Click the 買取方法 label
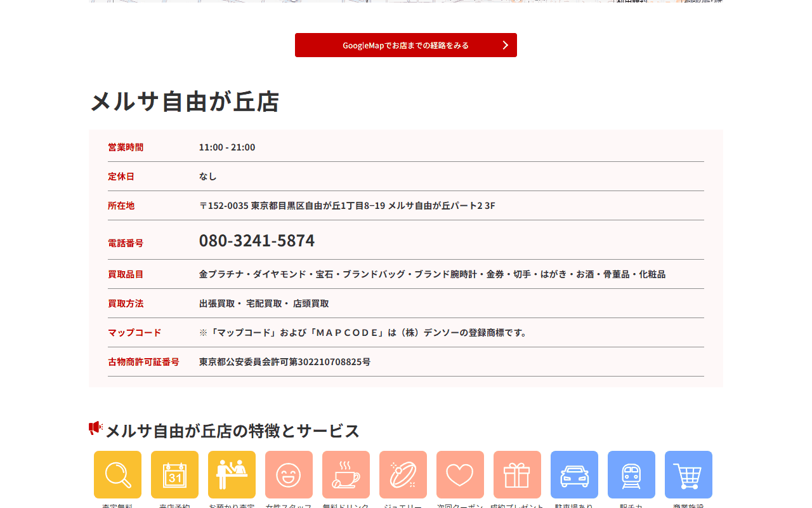Screen dimensions: 812x508 click(126, 304)
